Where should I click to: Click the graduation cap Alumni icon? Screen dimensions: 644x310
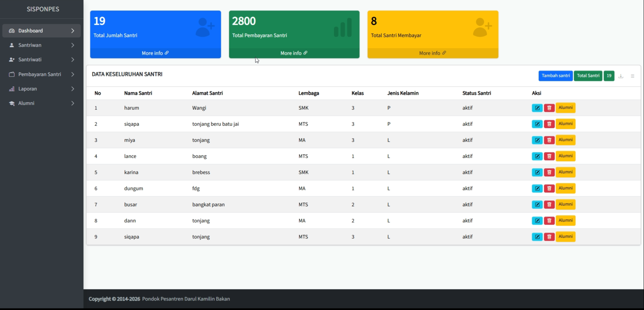click(x=11, y=103)
